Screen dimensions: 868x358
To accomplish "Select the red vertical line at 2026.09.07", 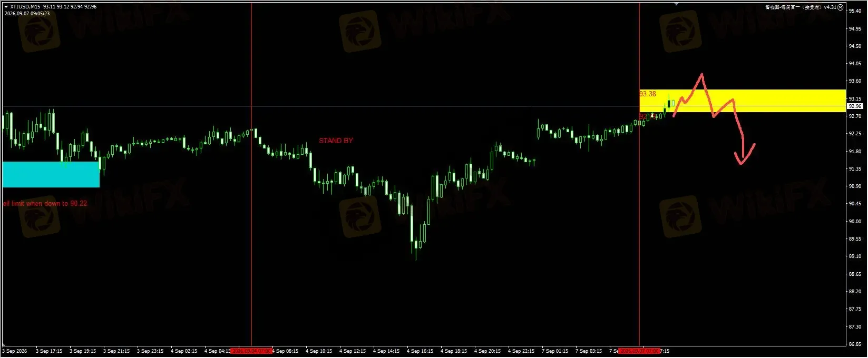I will tap(639, 174).
